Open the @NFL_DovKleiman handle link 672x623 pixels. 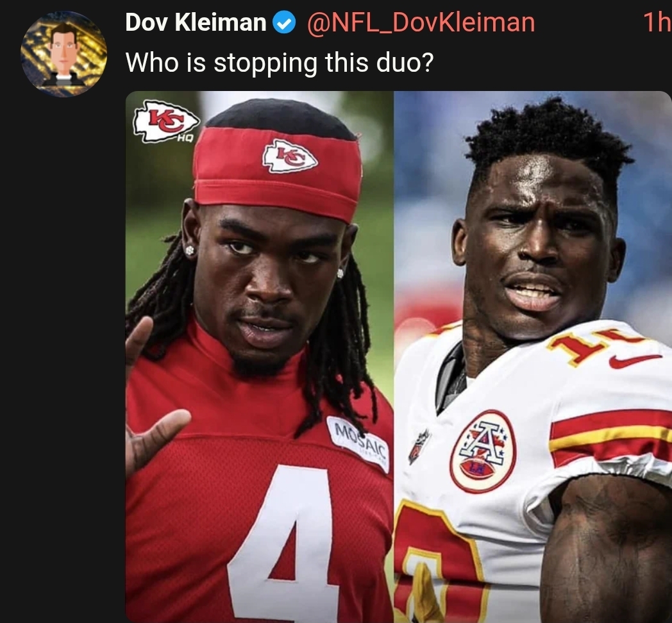click(x=421, y=22)
